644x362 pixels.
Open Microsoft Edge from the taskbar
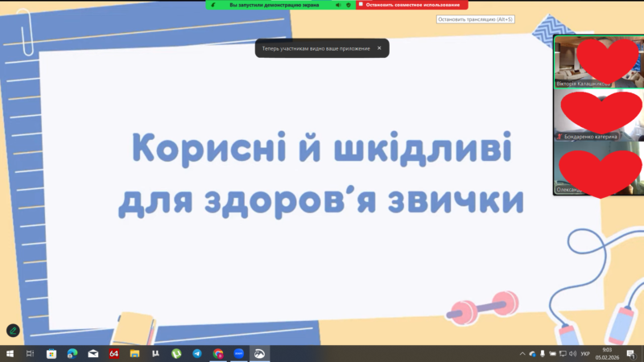(72, 353)
